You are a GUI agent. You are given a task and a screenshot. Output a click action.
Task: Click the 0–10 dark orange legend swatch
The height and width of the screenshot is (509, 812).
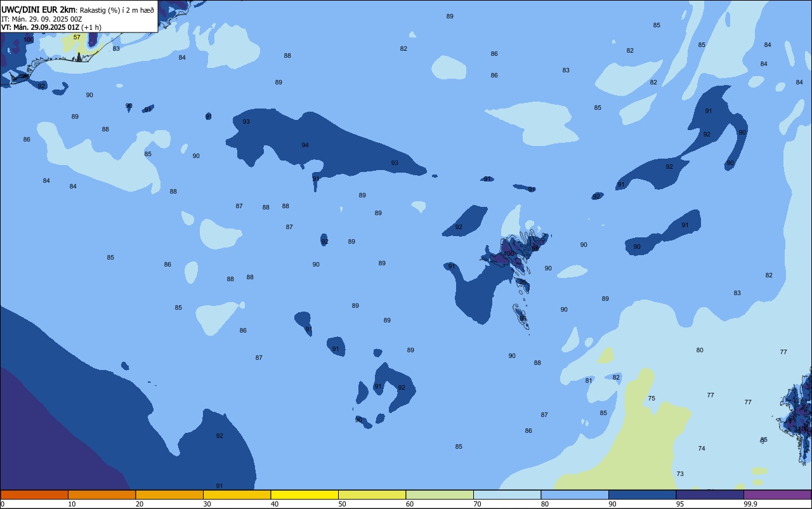(34, 494)
